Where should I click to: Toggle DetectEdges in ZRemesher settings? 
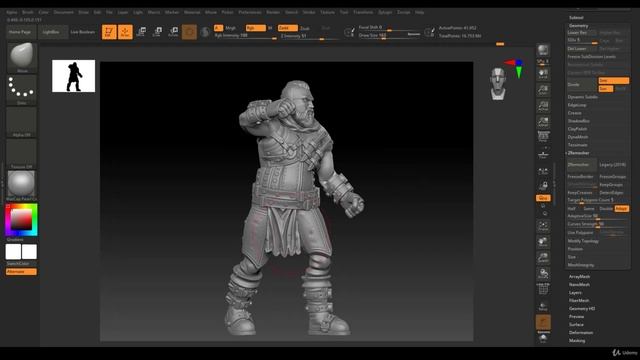(x=611, y=193)
